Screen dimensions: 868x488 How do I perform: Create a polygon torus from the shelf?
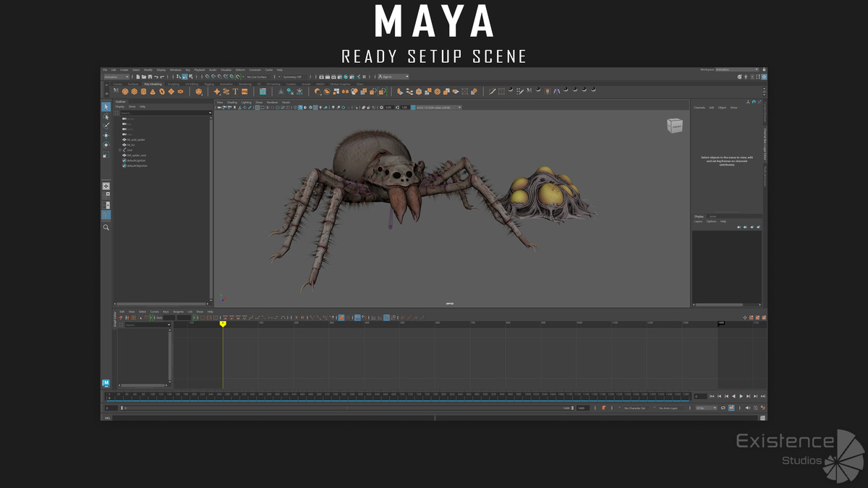tap(162, 92)
